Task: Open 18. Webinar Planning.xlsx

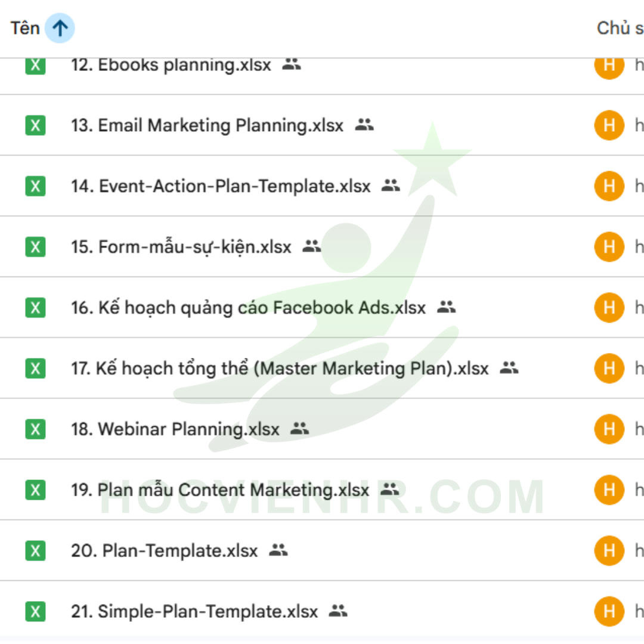Action: 175,429
